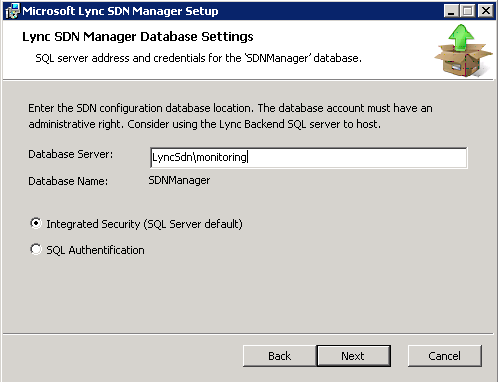498x382 pixels.
Task: Click the package box setup graphic
Action: click(x=463, y=51)
